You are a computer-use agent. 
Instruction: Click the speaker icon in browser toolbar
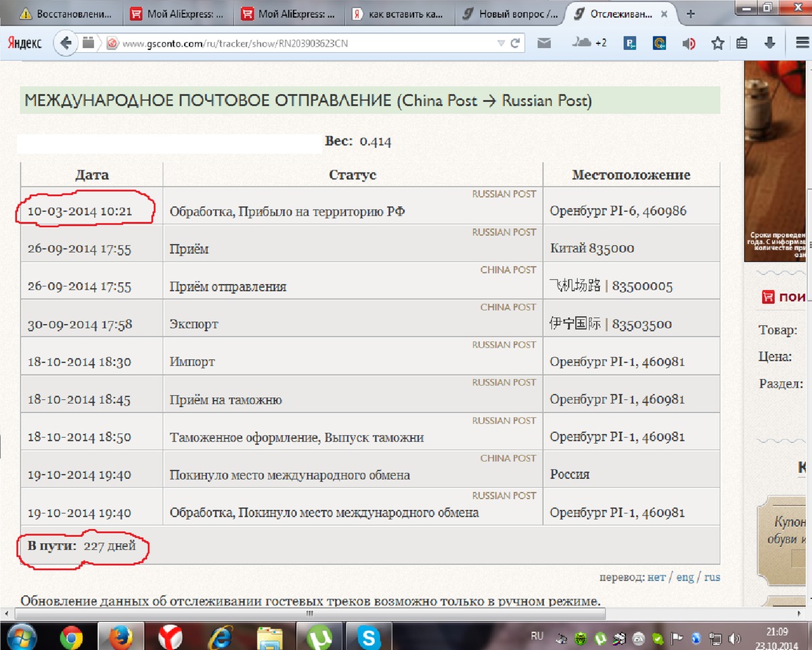click(x=689, y=43)
